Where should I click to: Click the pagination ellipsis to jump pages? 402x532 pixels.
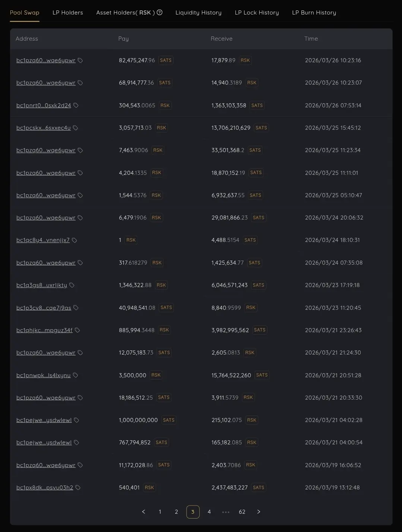tap(226, 512)
